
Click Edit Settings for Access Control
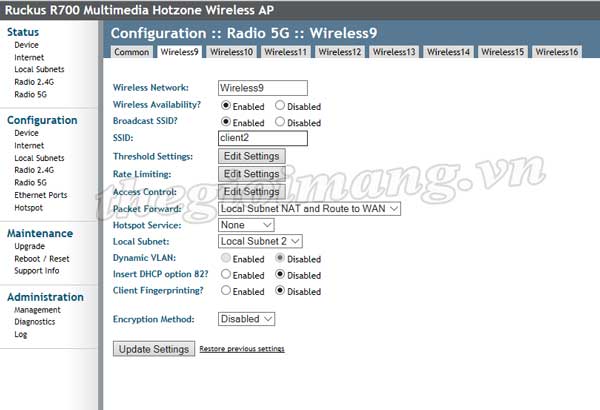[x=252, y=191]
